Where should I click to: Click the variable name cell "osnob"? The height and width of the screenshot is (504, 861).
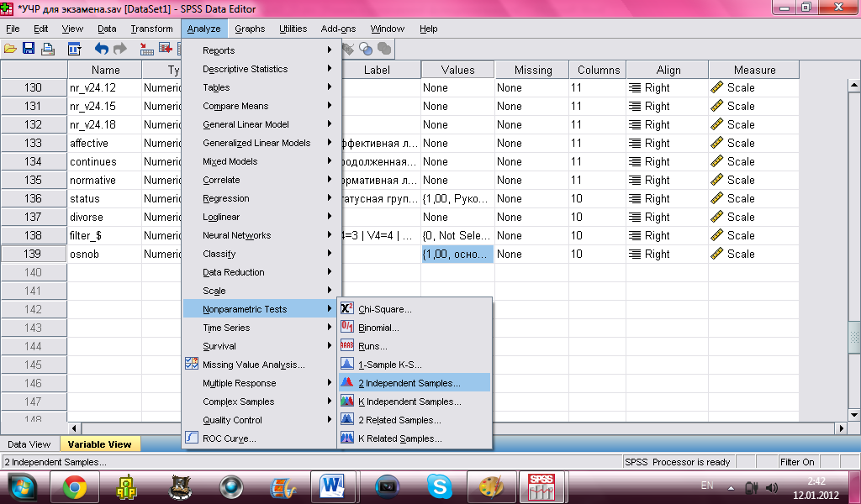click(x=105, y=254)
